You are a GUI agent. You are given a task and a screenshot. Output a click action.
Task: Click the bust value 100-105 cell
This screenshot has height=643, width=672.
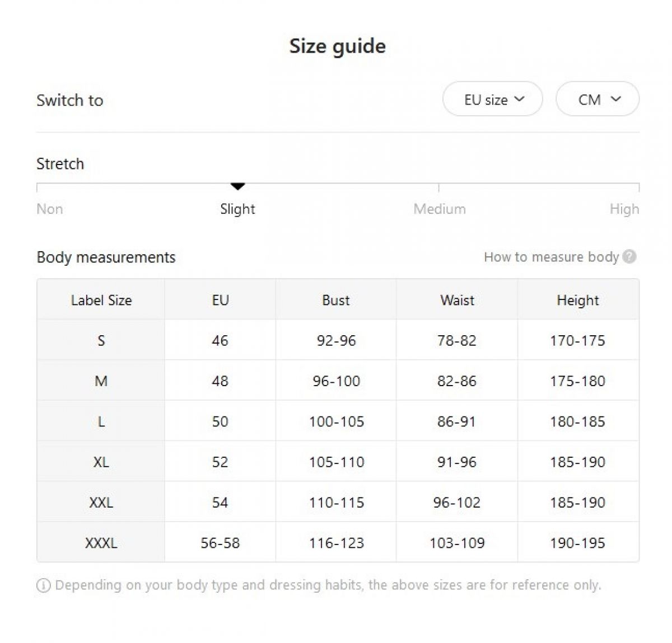tap(336, 421)
